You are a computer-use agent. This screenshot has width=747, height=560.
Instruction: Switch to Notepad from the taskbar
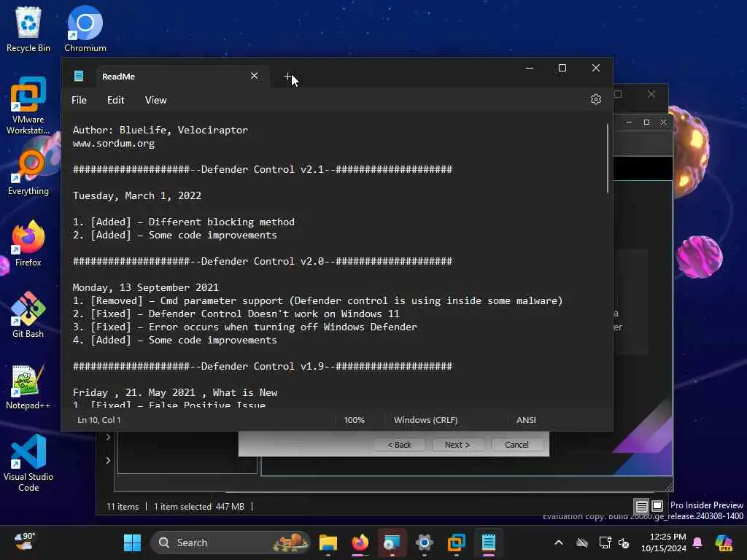[488, 542]
